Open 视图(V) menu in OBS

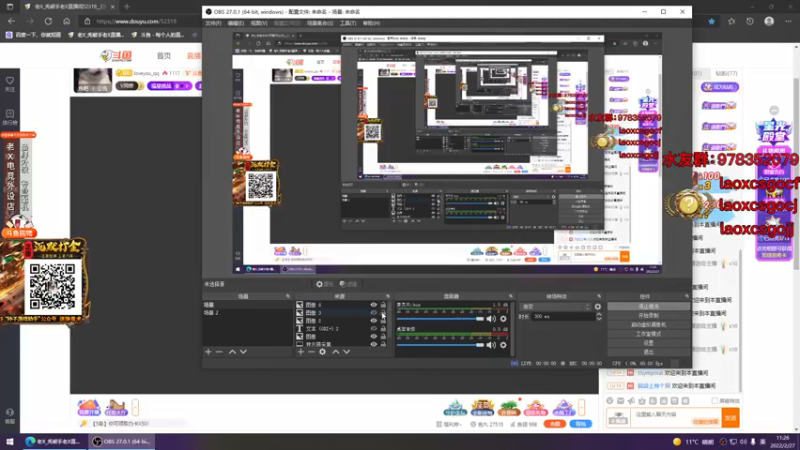(x=259, y=23)
